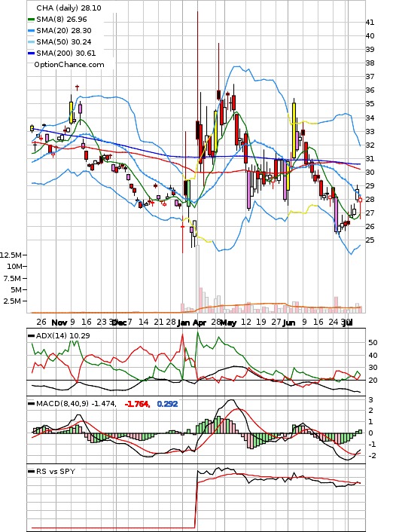Select the green SMA(8) legend swatch
The width and height of the screenshot is (396, 532).
click(31, 20)
